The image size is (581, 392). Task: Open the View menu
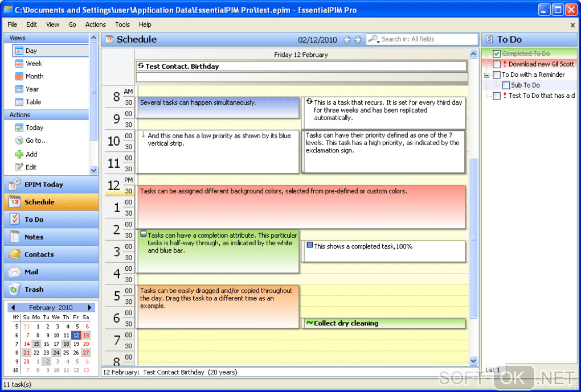(52, 24)
